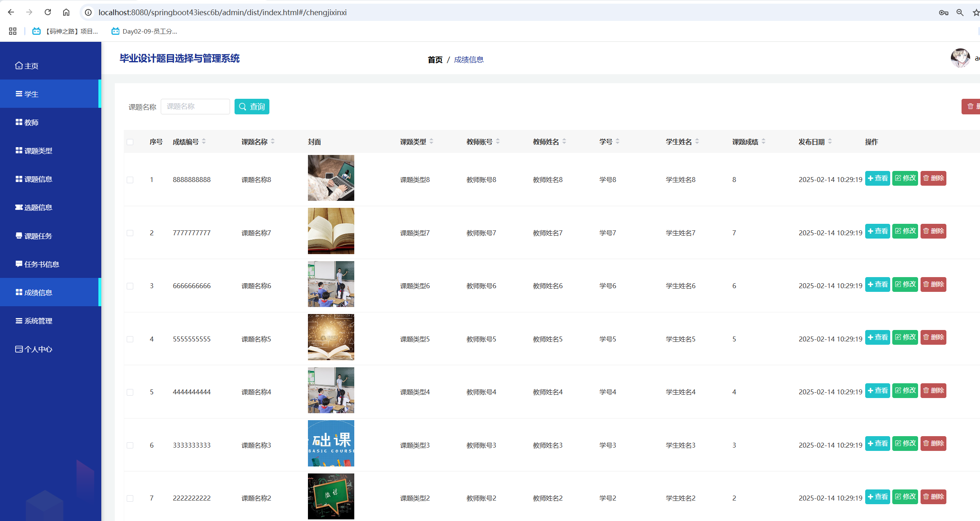Click the 课题名称 search input field
The image size is (980, 521).
click(x=195, y=107)
